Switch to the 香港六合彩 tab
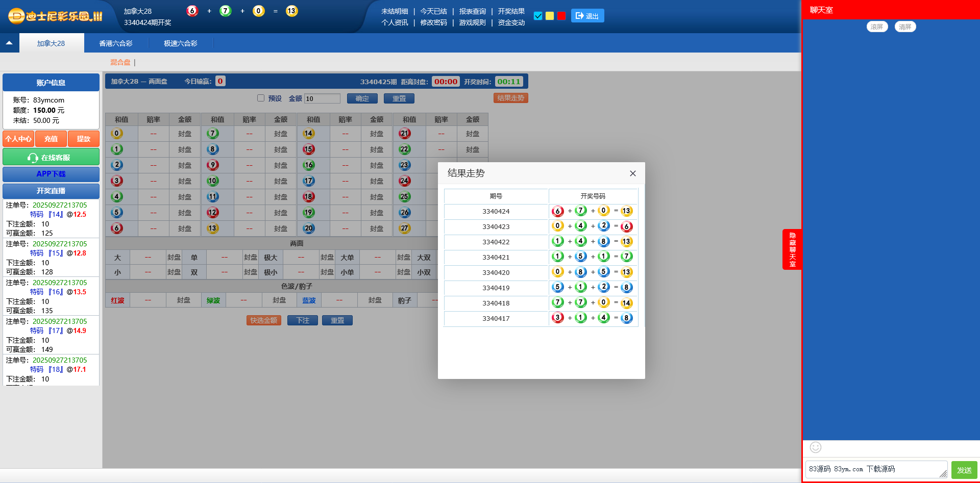Screen dimensions: 980x483 tap(116, 43)
